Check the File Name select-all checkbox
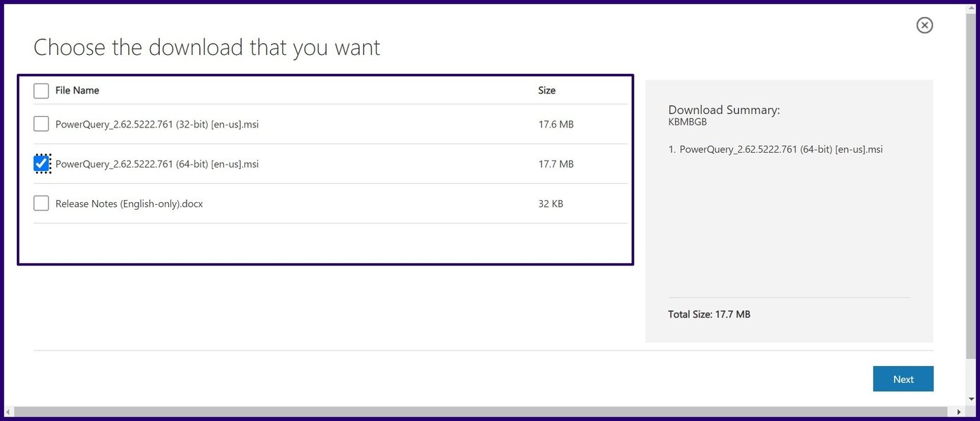 [x=42, y=91]
